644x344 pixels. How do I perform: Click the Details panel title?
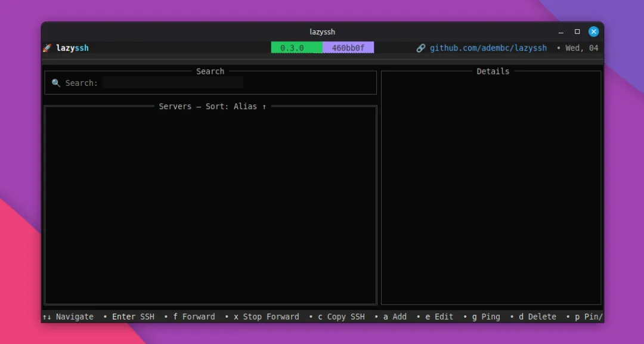click(493, 72)
